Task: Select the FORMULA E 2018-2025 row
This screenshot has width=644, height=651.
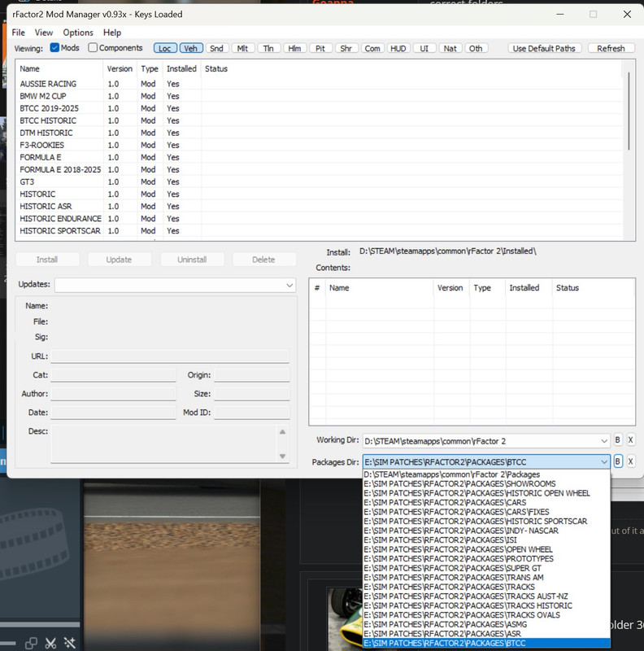Action: (319, 169)
